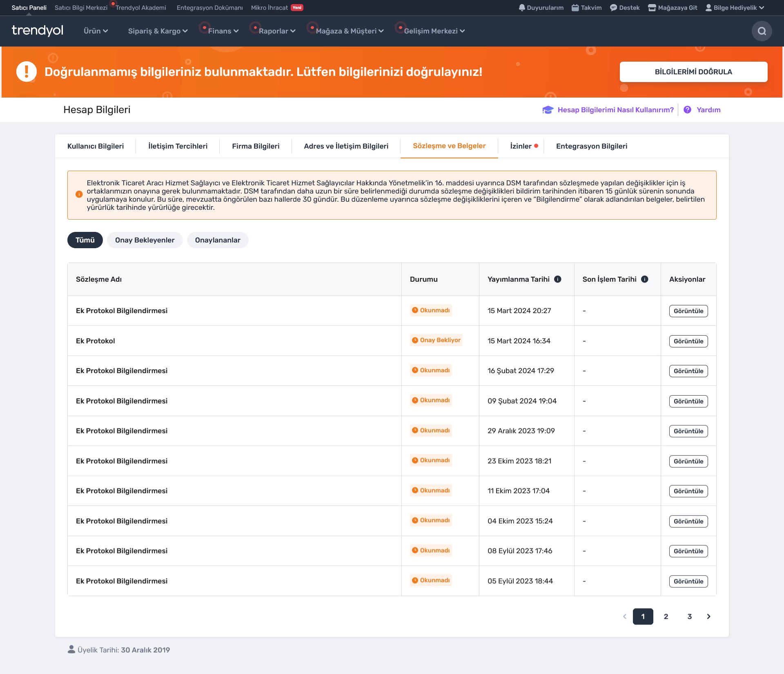Select the Tümü filter pill

(x=85, y=240)
